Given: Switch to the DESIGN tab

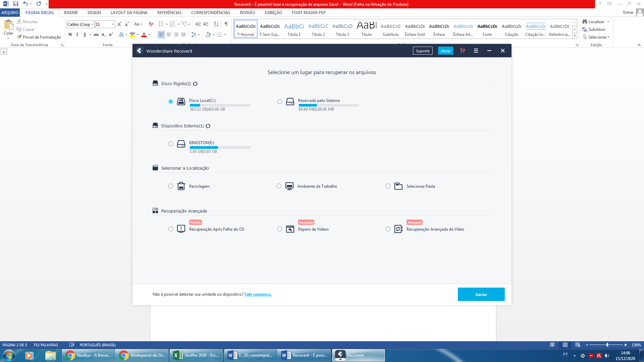Looking at the screenshot, I should click(x=94, y=12).
